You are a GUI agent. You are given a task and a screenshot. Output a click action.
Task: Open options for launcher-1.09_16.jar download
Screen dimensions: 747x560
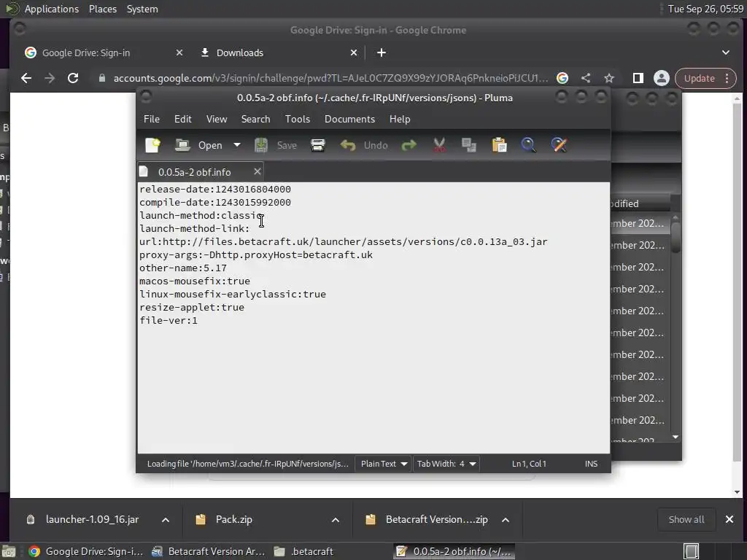(166, 520)
